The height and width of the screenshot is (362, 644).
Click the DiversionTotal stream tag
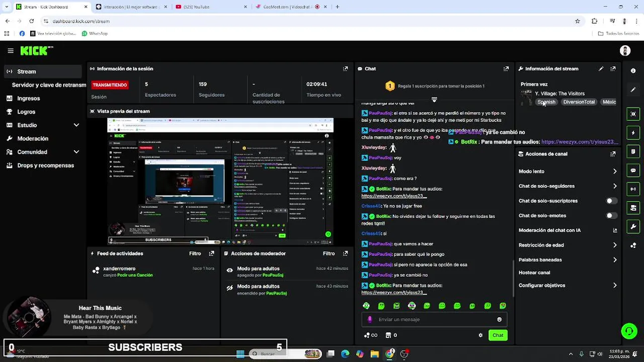click(x=579, y=102)
